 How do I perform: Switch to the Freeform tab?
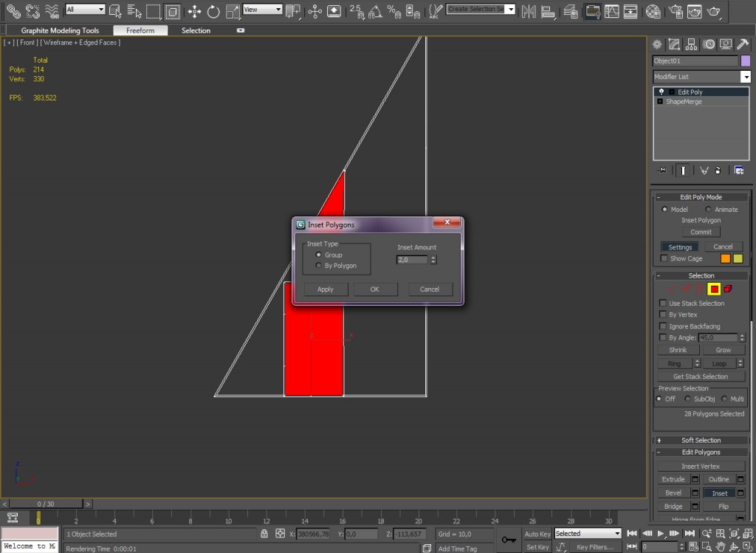click(x=140, y=30)
